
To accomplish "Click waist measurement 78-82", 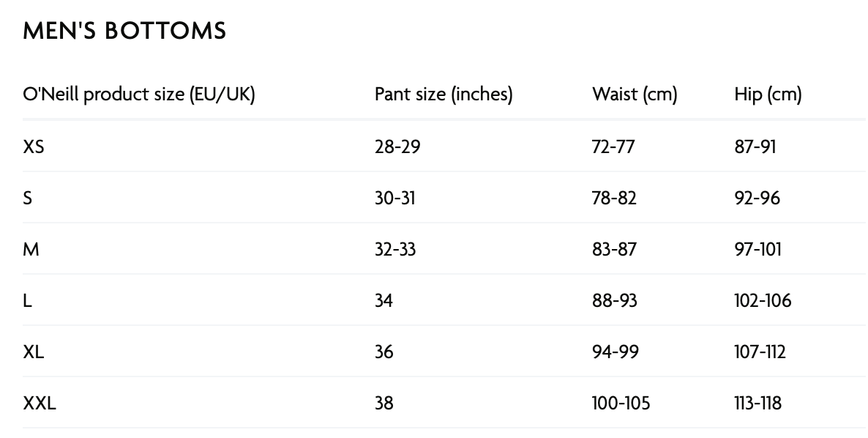I will click(614, 198).
